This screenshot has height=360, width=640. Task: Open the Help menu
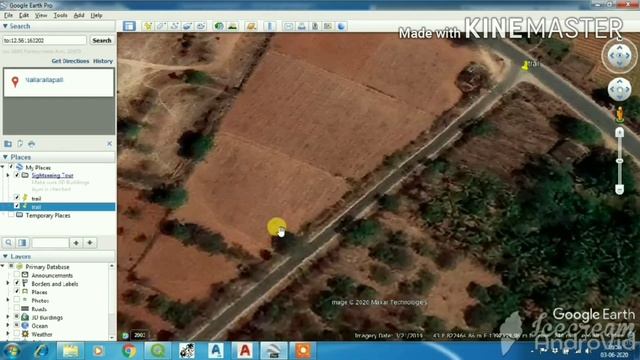(x=96, y=16)
